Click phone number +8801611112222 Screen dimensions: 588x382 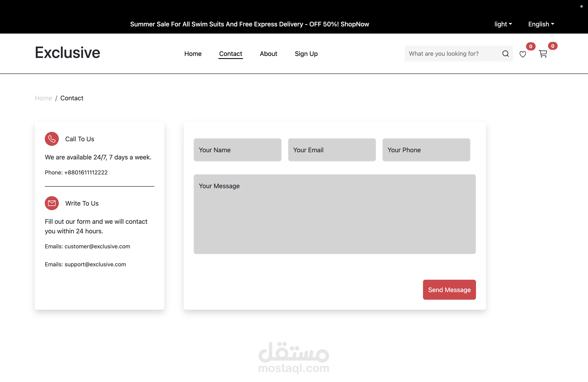(86, 172)
